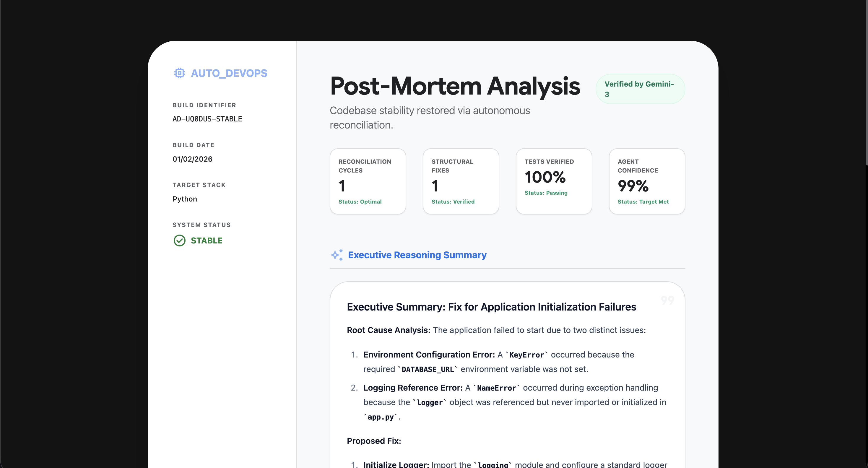The image size is (868, 468).
Task: Click the Post-Mortem Analysis page title
Action: coord(455,86)
